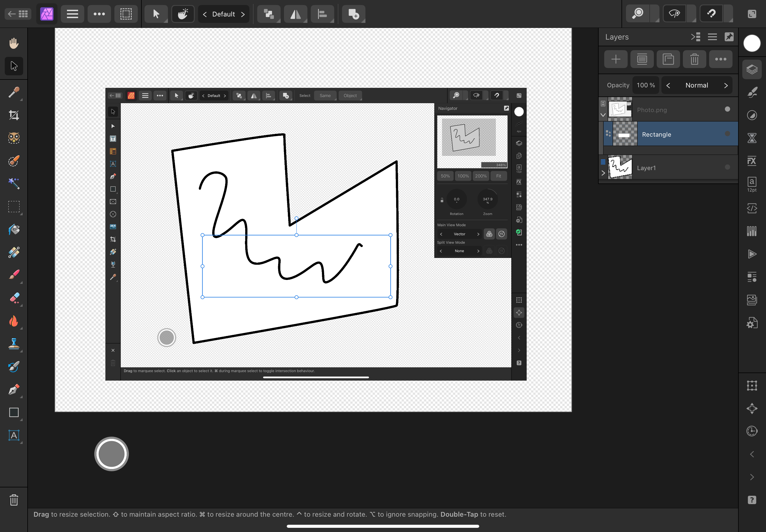Screen dimensions: 766x532
Task: Tap the redo right arrow
Action: click(x=752, y=477)
